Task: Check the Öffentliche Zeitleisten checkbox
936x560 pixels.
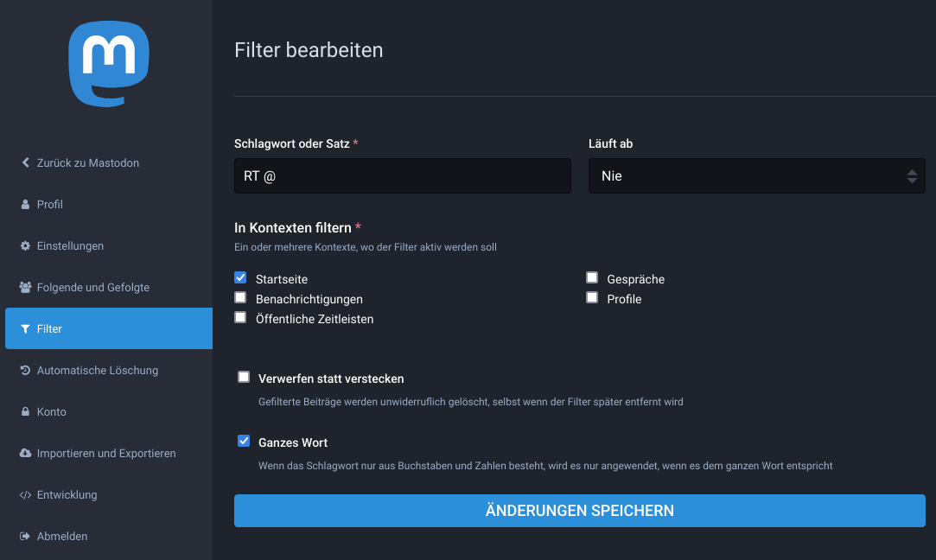Action: (x=240, y=317)
